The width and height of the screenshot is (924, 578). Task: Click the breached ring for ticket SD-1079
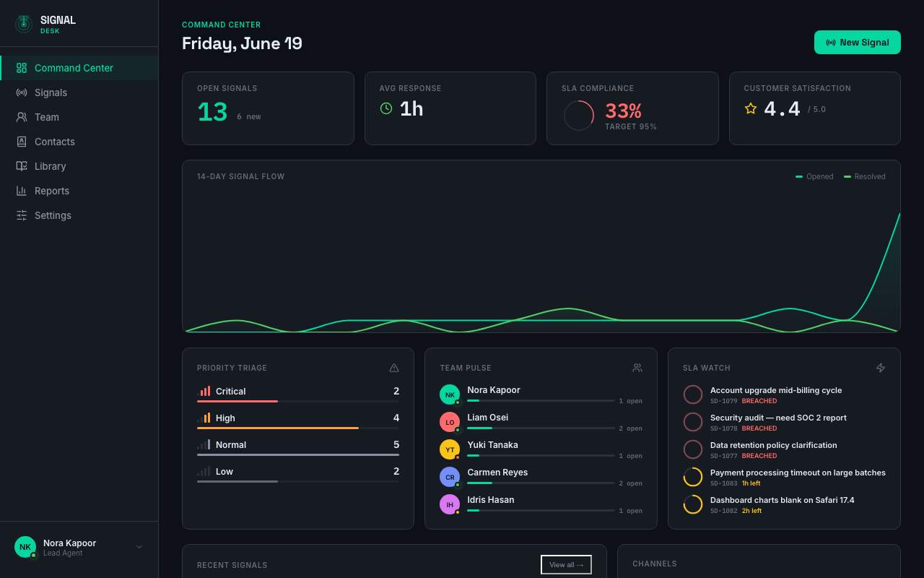click(x=693, y=394)
